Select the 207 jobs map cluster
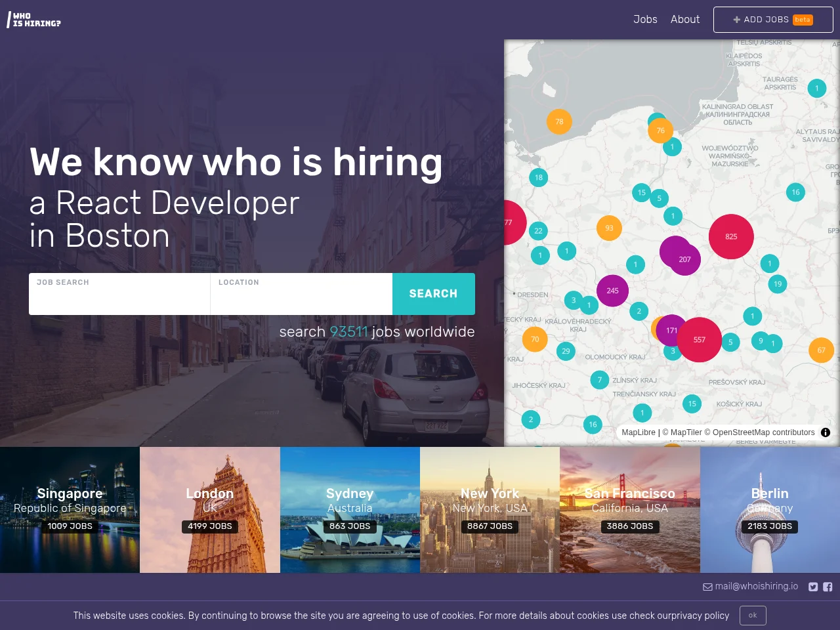This screenshot has height=630, width=840. pos(684,259)
